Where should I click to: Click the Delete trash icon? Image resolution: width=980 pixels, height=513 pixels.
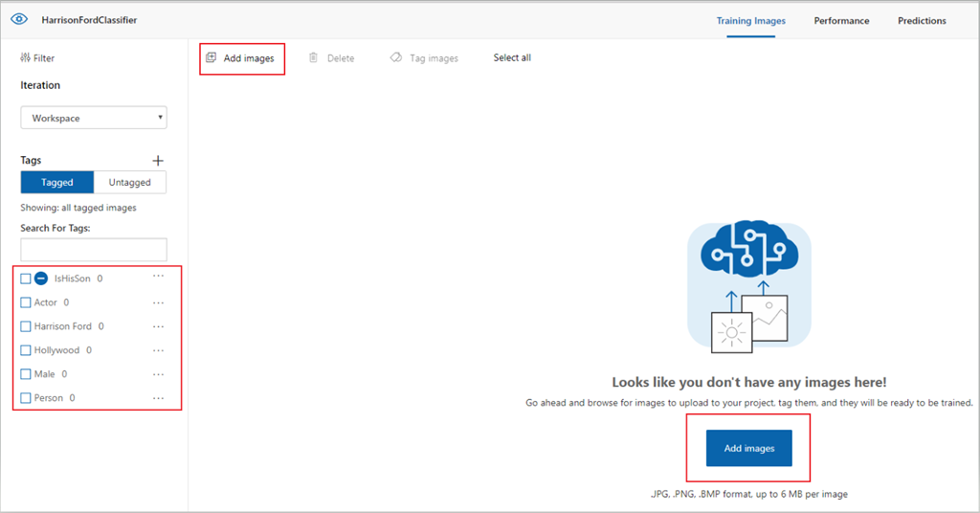point(313,58)
